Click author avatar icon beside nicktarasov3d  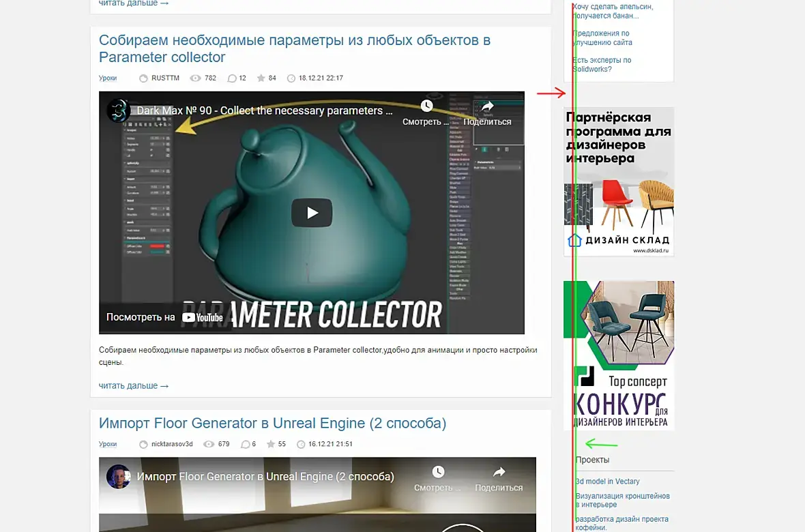pyautogui.click(x=143, y=444)
